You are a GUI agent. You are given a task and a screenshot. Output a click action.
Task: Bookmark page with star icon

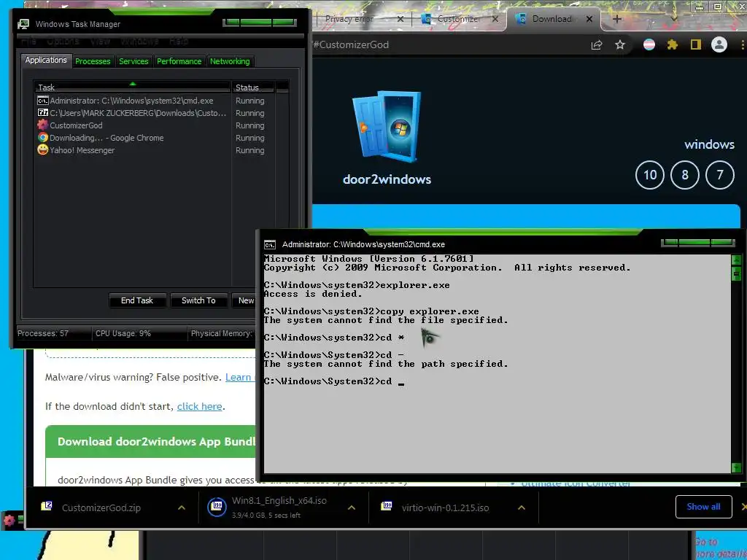(620, 44)
